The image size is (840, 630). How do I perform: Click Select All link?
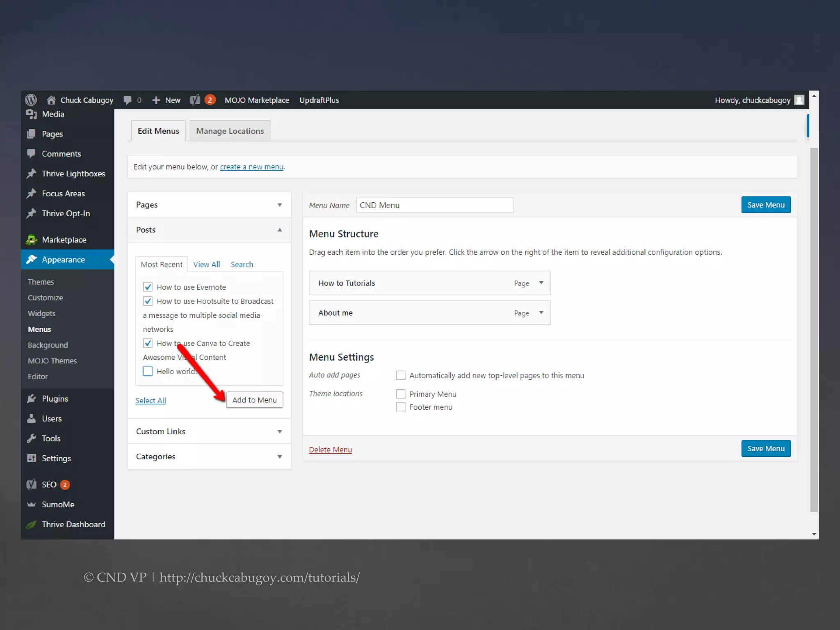(151, 400)
